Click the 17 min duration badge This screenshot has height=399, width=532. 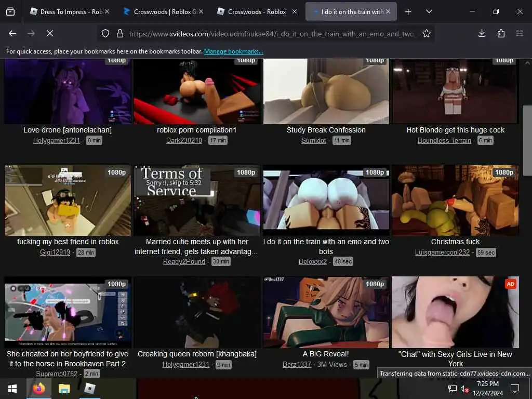[x=218, y=140]
